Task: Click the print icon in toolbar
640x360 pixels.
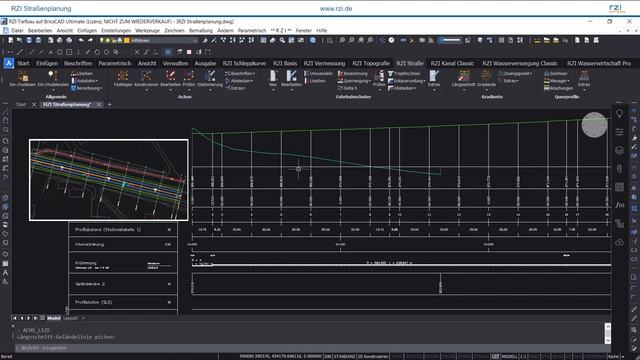Action: (x=69, y=40)
